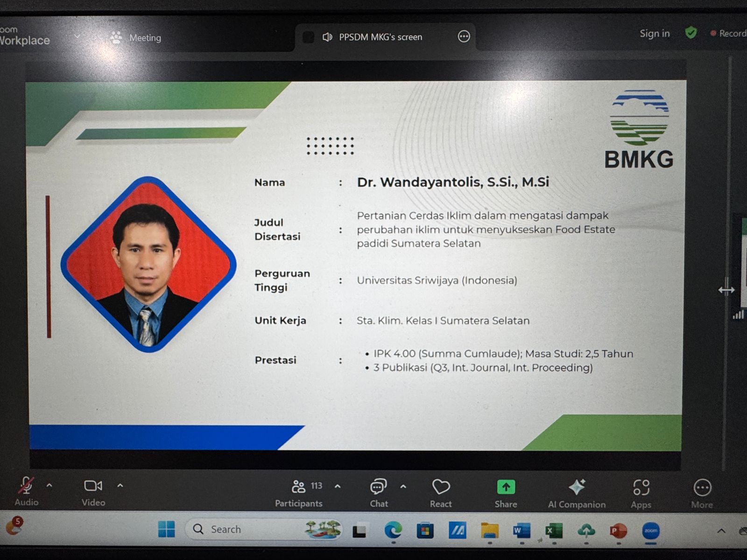Switch to Microsoft Excel in taskbar
747x560 pixels.
pyautogui.click(x=554, y=531)
